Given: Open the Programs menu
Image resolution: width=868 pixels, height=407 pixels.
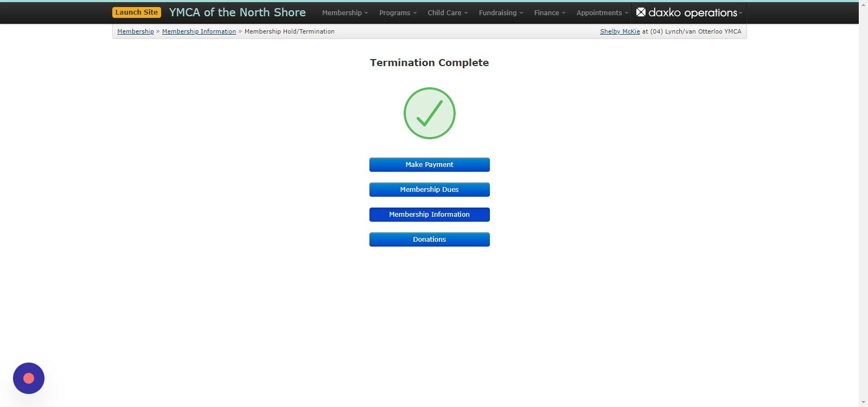Looking at the screenshot, I should tap(398, 12).
